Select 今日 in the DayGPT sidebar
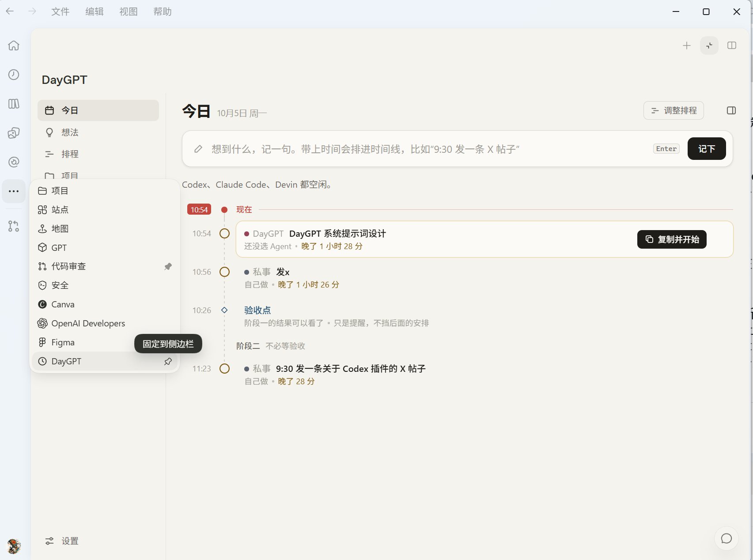This screenshot has width=753, height=560. click(98, 110)
